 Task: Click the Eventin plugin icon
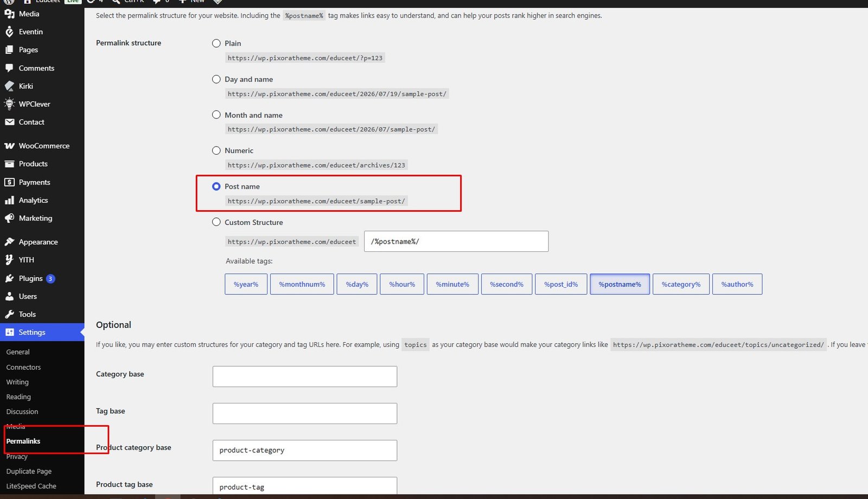(9, 32)
